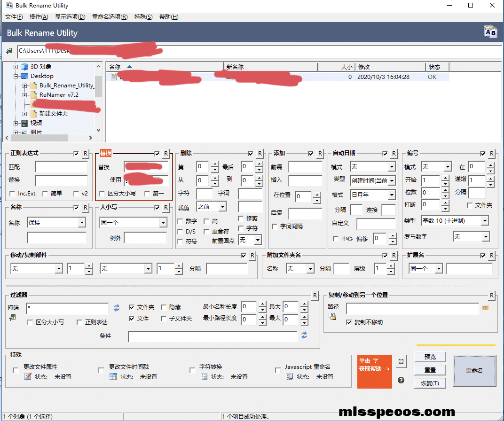Open the 帮助(H) menu
The image size is (504, 421).
tap(169, 17)
